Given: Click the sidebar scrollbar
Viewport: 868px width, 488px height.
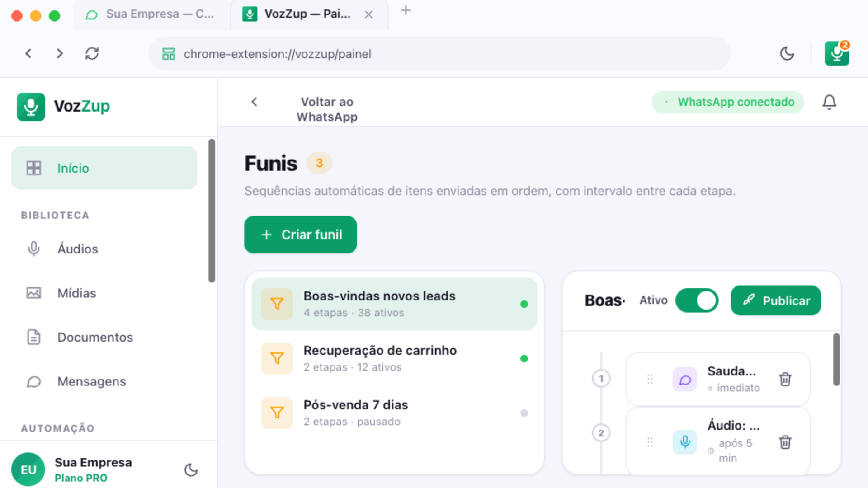Looking at the screenshot, I should click(x=212, y=211).
